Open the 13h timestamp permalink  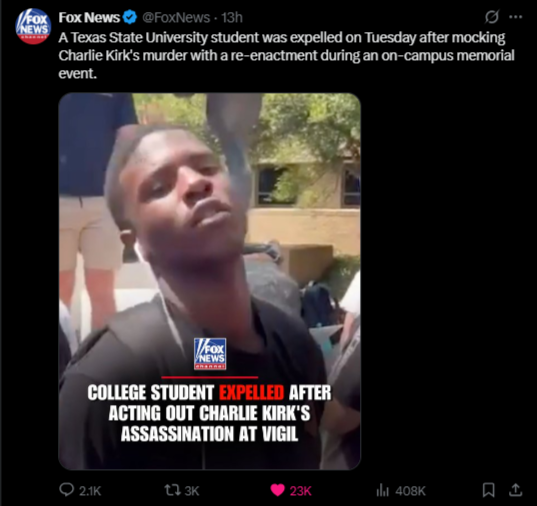click(232, 17)
